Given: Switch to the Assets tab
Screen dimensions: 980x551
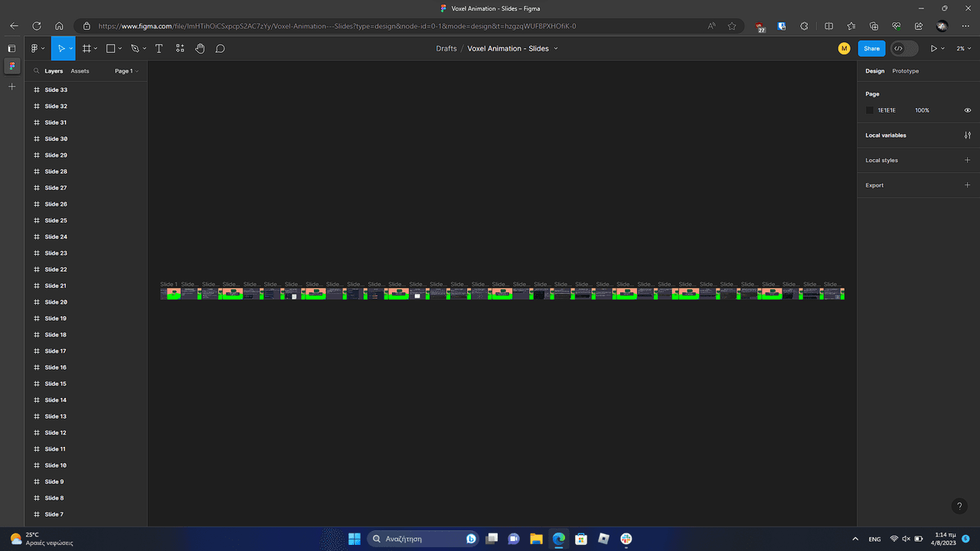Looking at the screenshot, I should (80, 71).
